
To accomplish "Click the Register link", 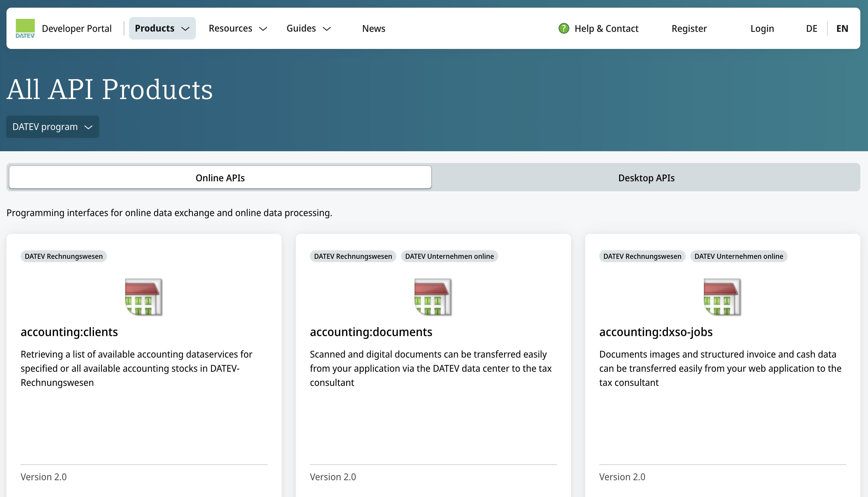I will click(x=689, y=28).
